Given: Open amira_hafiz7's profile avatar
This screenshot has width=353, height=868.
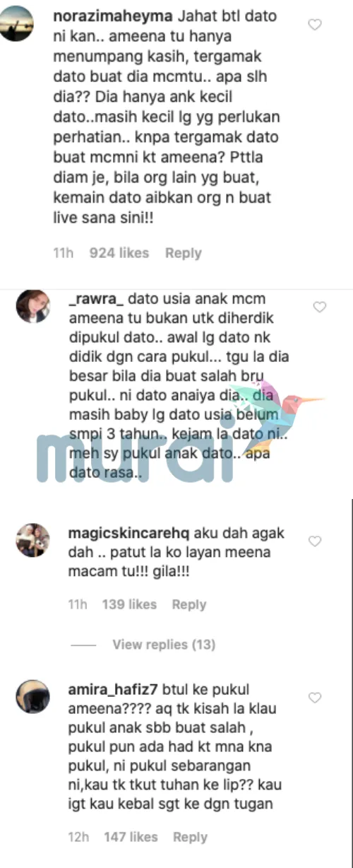Looking at the screenshot, I should click(x=33, y=697).
